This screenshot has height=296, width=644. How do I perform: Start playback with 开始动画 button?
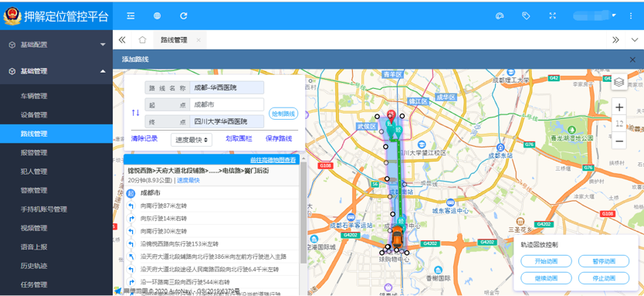pos(546,261)
